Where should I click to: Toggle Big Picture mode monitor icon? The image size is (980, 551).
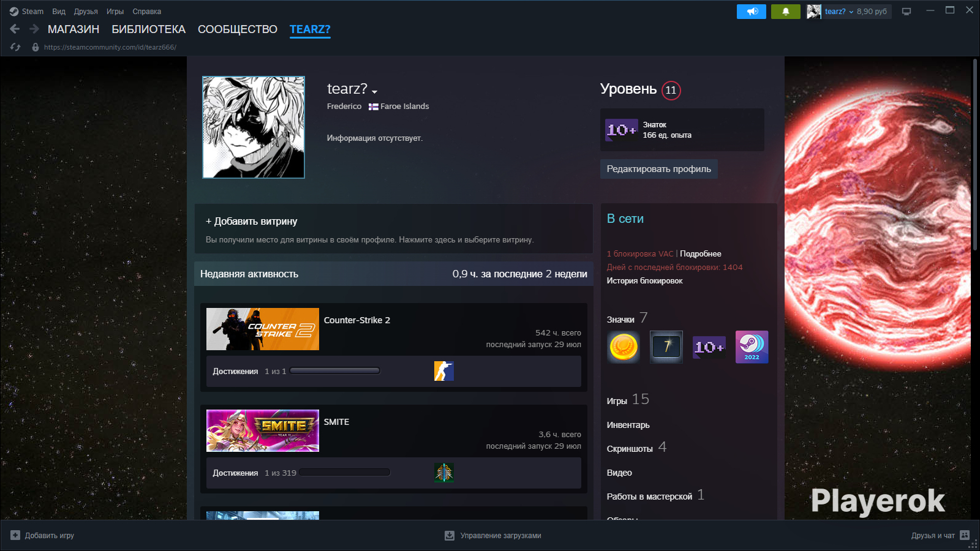click(x=907, y=12)
